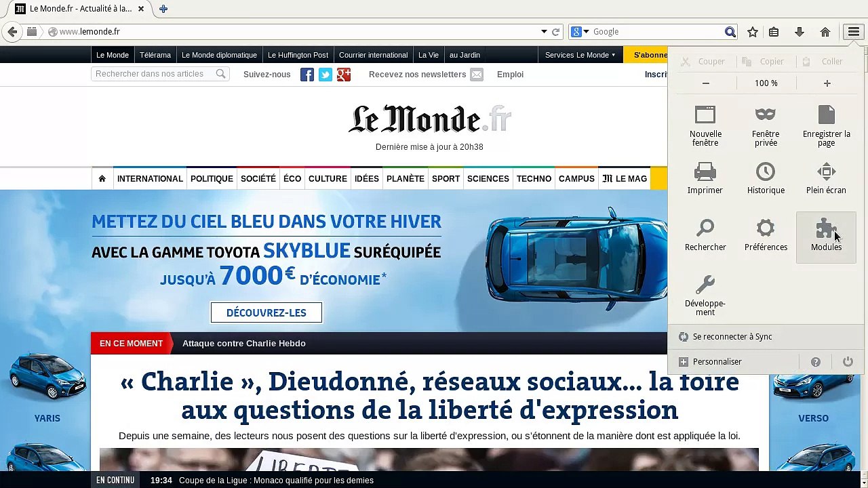
Task: Select the Le Monde.fr browser tab
Action: click(80, 9)
